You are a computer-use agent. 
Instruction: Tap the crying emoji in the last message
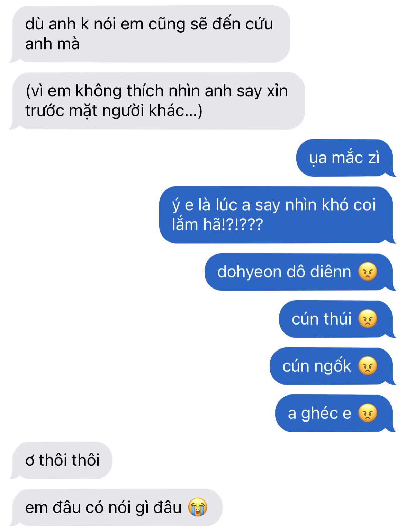click(x=198, y=507)
